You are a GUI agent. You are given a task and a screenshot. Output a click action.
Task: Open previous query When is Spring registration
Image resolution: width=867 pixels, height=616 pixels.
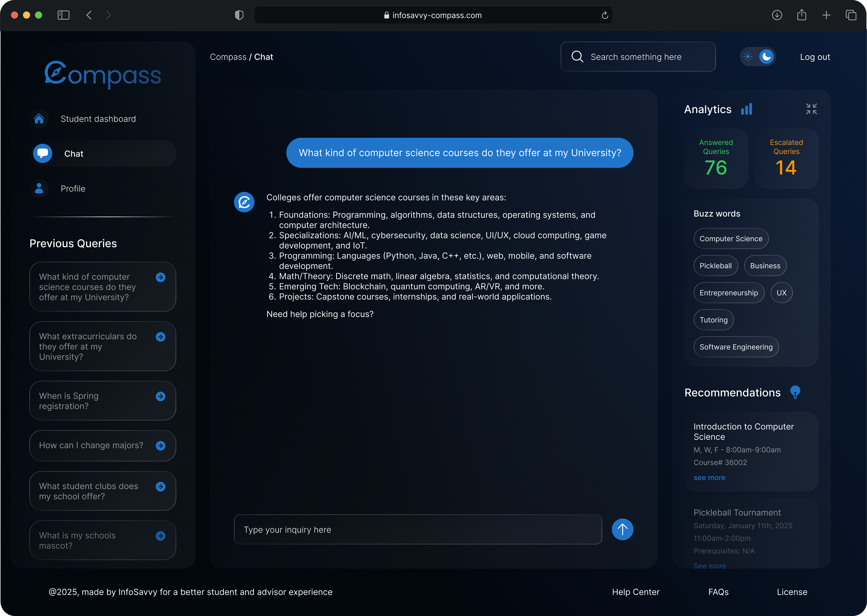103,401
